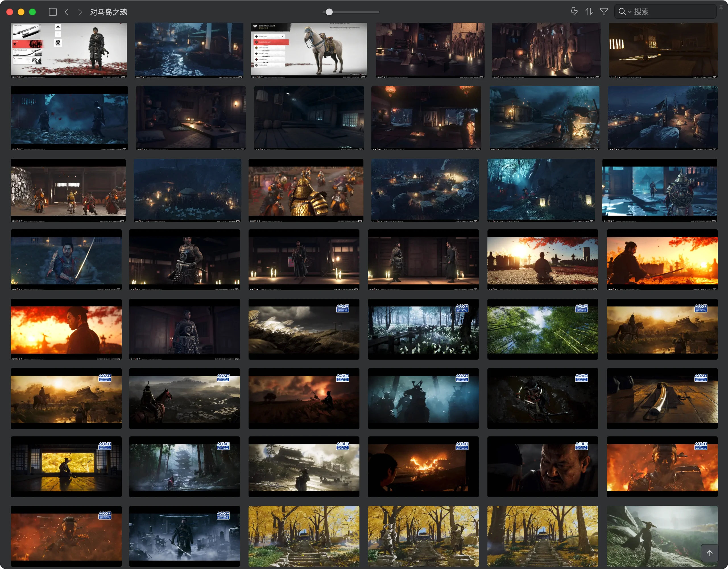Select the profile face against orange sunset
This screenshot has width=728, height=569.
66,329
